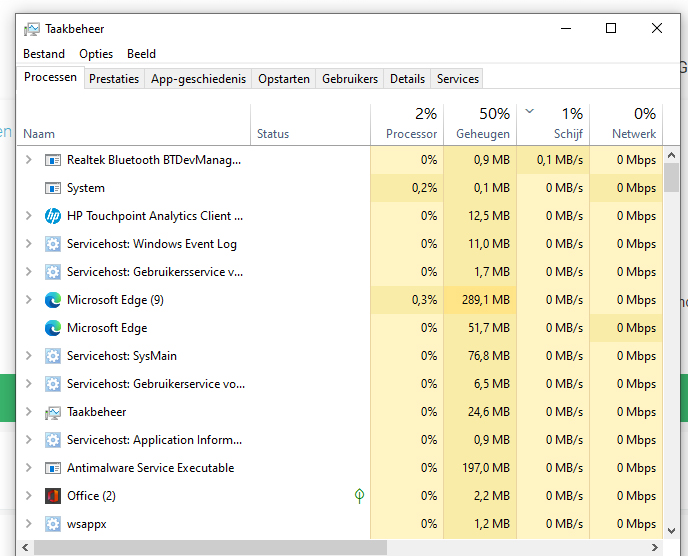Viewport: 688px width, 556px height.
Task: Click the Microsoft Edge (9) icon
Action: point(53,300)
